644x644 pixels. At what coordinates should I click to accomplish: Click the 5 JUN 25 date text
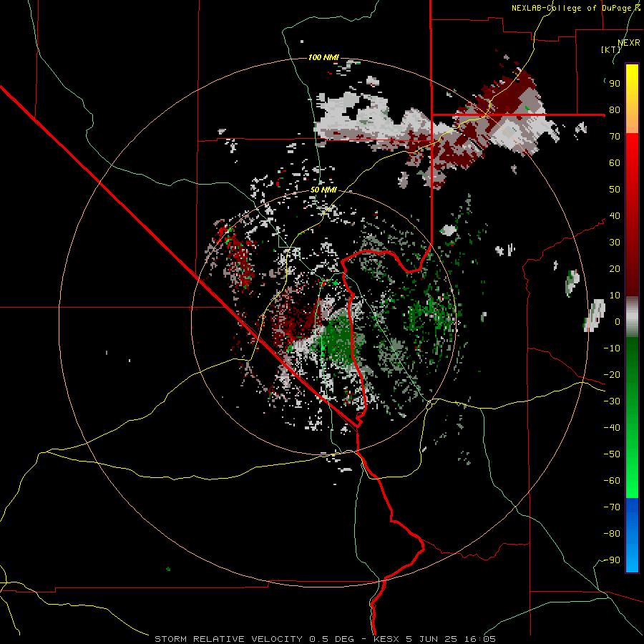(431, 639)
